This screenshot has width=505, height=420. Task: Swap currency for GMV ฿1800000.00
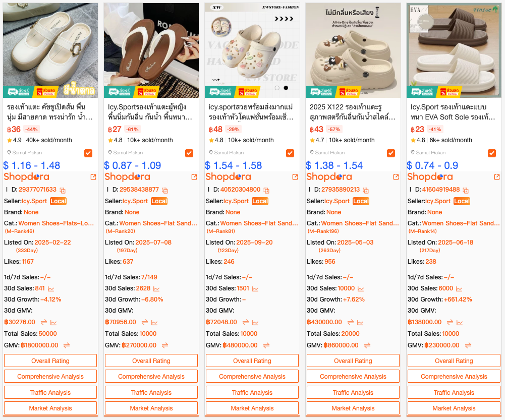coord(67,345)
